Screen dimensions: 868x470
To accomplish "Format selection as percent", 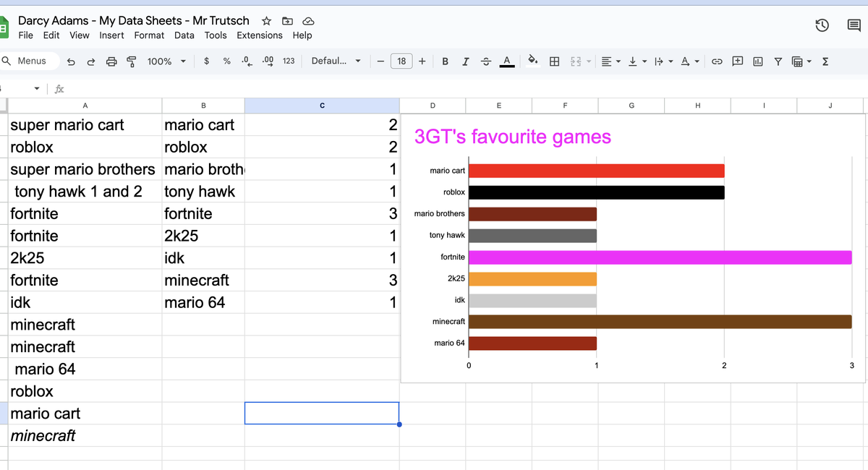I will click(x=226, y=61).
